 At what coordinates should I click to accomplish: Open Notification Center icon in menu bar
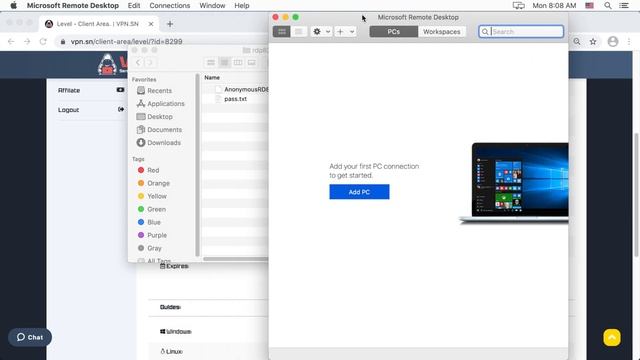coord(624,5)
